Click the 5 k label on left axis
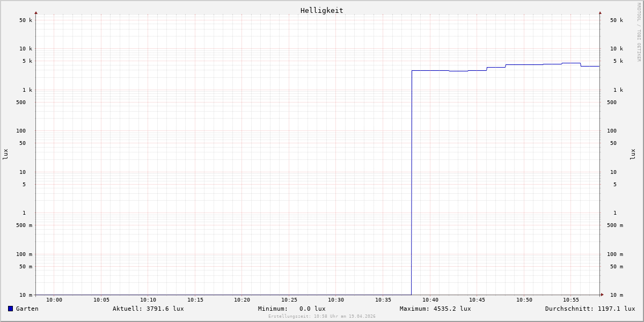 (27, 61)
